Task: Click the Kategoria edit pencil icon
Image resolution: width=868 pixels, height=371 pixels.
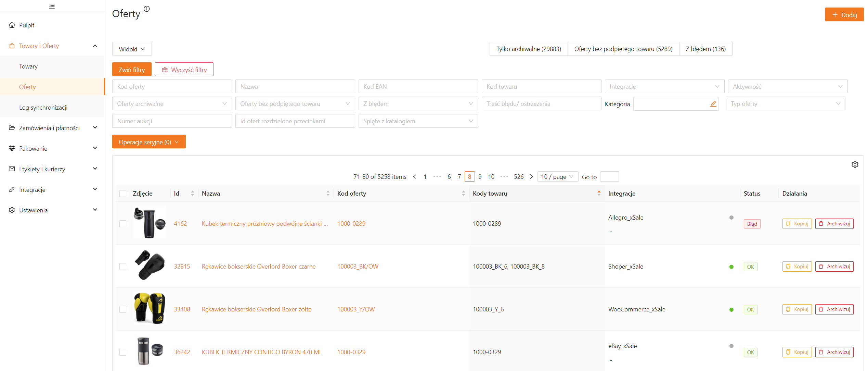Action: coord(713,104)
